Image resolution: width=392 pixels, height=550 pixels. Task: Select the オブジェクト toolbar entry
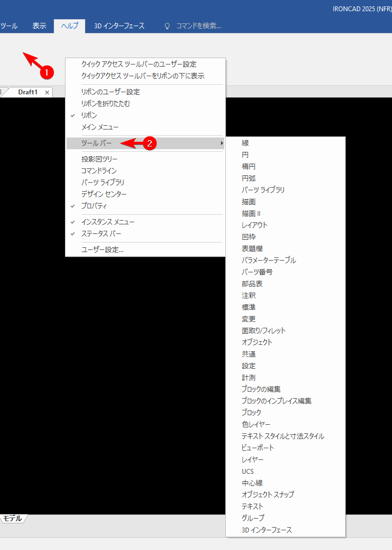click(x=285, y=342)
